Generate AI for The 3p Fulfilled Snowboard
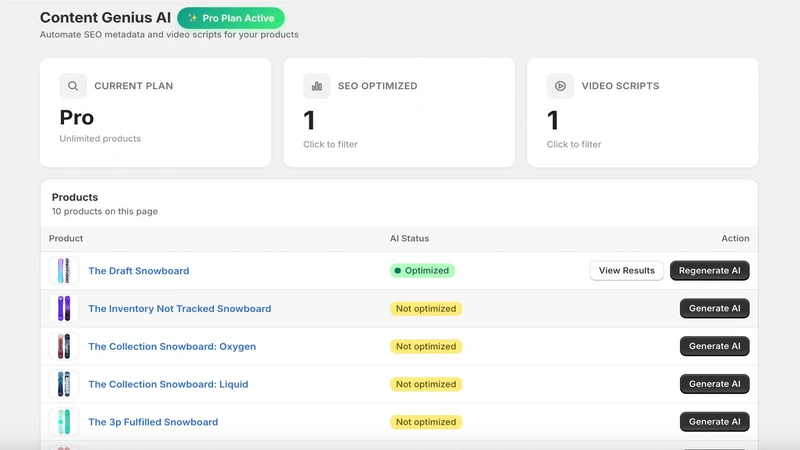 pyautogui.click(x=715, y=421)
